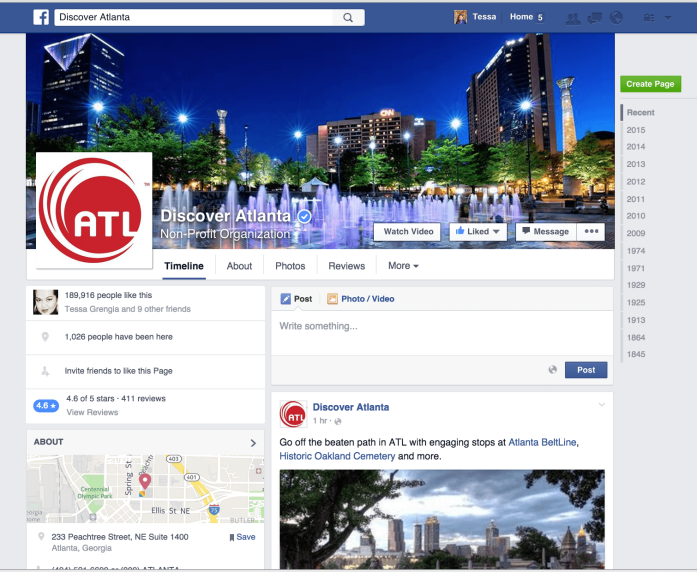
Task: Click the Write something text box
Action: pos(442,333)
